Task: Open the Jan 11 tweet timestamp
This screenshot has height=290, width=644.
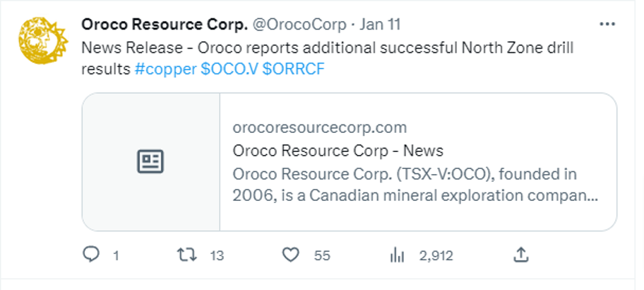Action: pyautogui.click(x=380, y=25)
